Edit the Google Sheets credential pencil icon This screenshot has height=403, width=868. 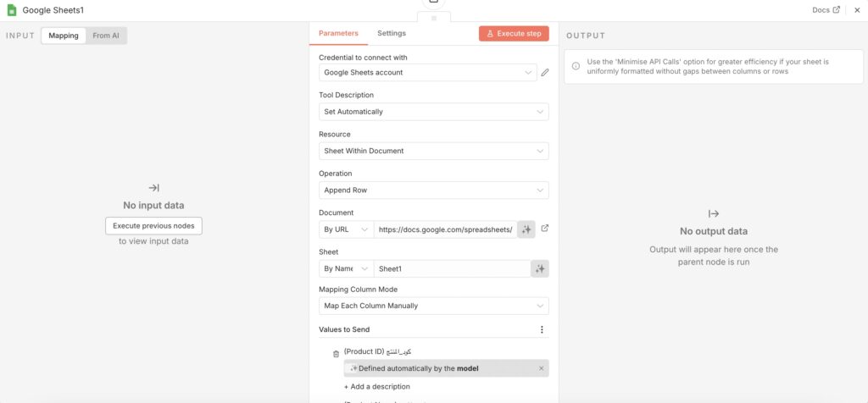click(x=545, y=73)
